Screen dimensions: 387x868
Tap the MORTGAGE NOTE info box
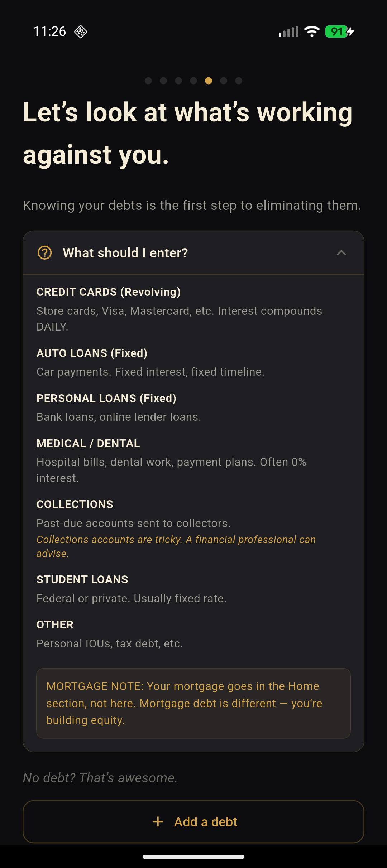click(193, 703)
